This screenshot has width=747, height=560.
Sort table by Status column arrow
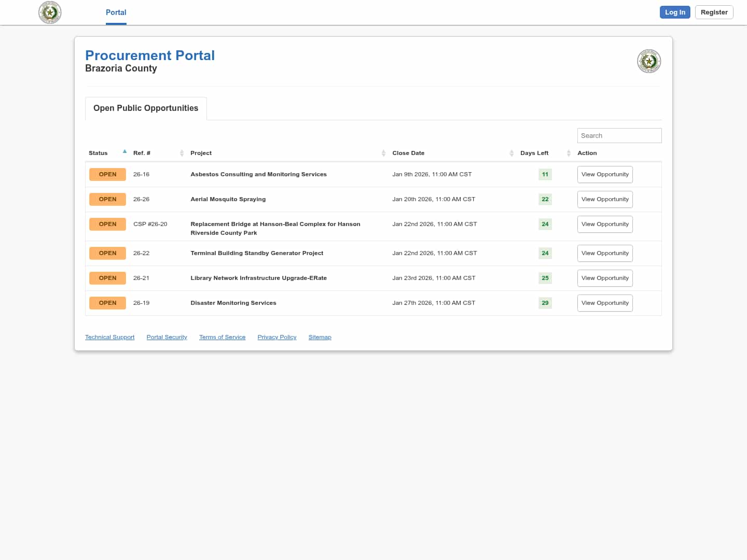125,152
